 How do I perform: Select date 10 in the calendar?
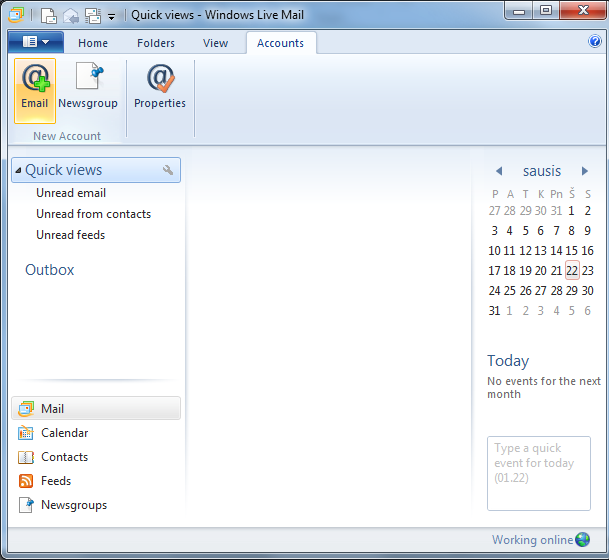pyautogui.click(x=494, y=250)
